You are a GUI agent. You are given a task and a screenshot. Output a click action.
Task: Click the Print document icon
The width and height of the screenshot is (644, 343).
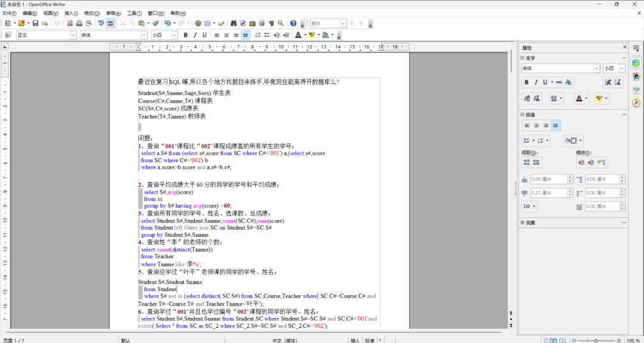pos(79,23)
